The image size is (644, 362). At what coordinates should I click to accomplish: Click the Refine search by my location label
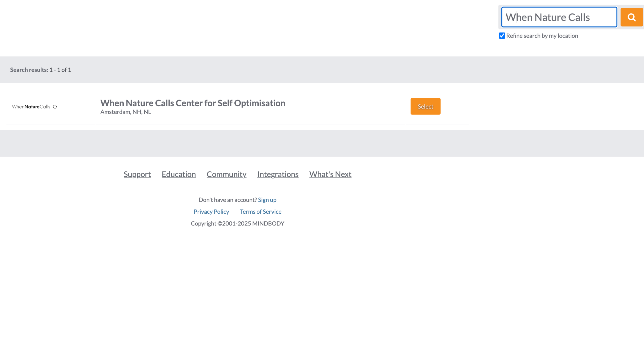point(542,36)
